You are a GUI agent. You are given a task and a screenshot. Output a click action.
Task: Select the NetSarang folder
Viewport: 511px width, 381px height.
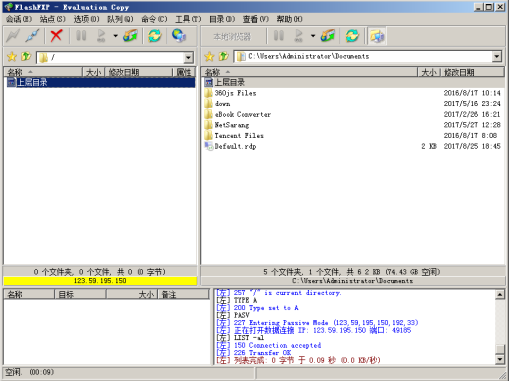tap(232, 125)
